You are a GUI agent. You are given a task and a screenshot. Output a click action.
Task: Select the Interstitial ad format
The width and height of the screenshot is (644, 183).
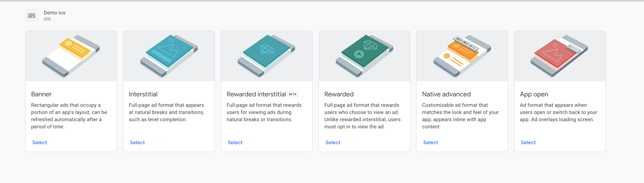137,143
